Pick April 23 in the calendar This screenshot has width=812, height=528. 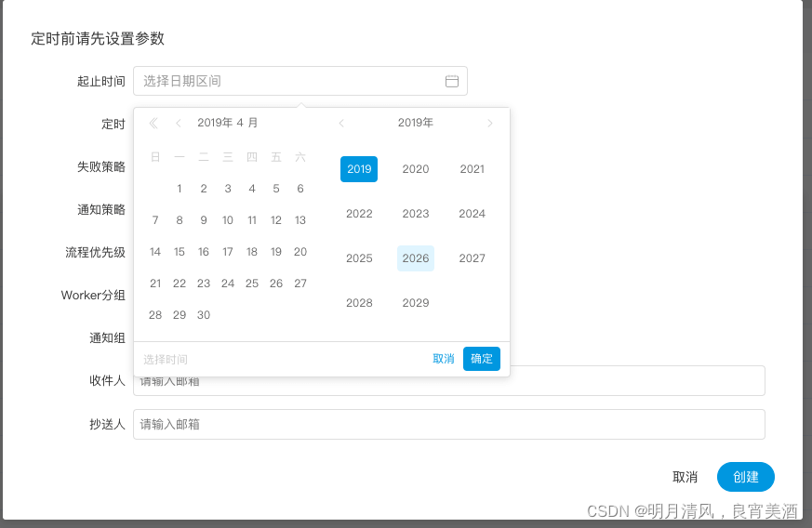204,284
